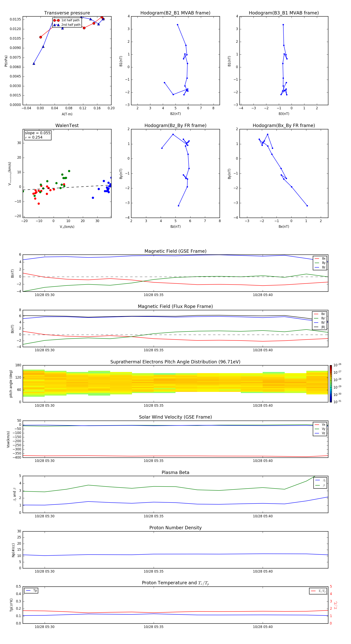Click the 'Proton Number Density' title

[x=175, y=528]
